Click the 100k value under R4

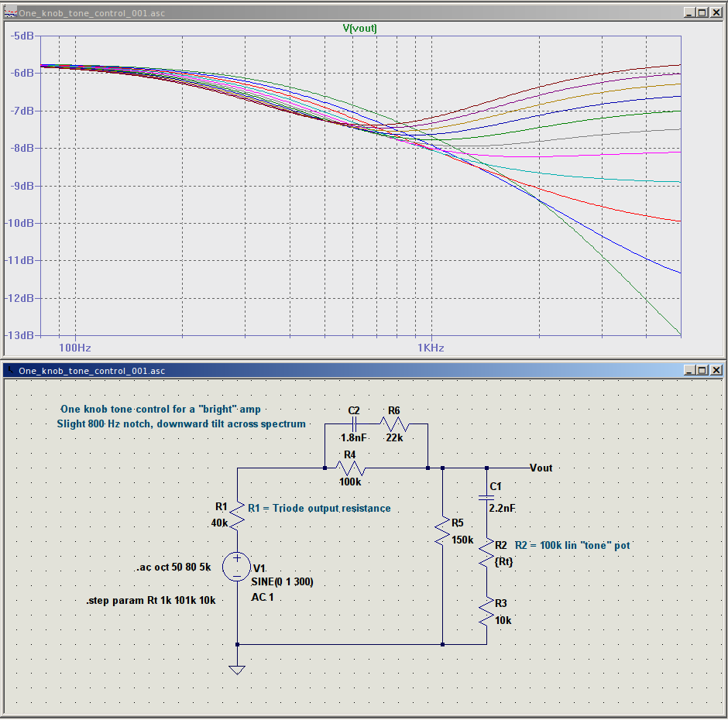pos(350,482)
